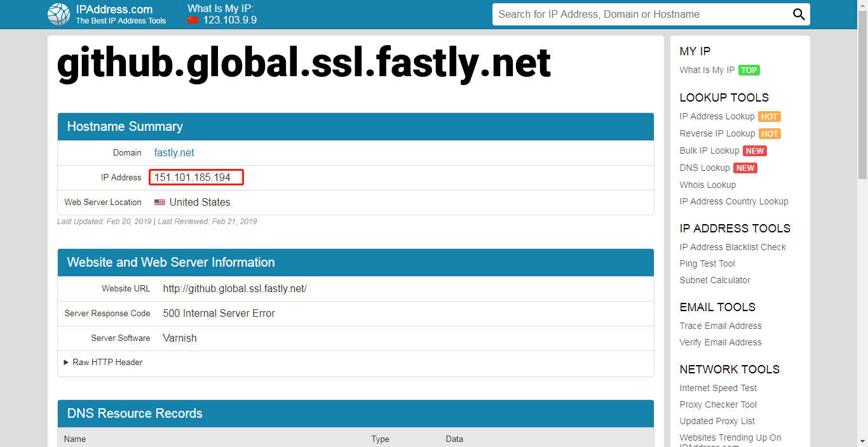The height and width of the screenshot is (447, 868).
Task: Open IP Address Blacklist Check
Action: tap(733, 248)
